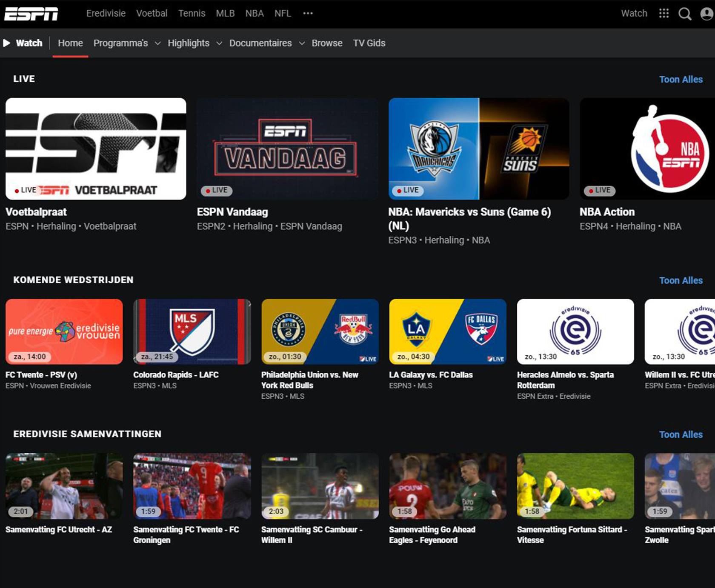The image size is (715, 588).
Task: Select the Home tab
Action: (x=70, y=43)
